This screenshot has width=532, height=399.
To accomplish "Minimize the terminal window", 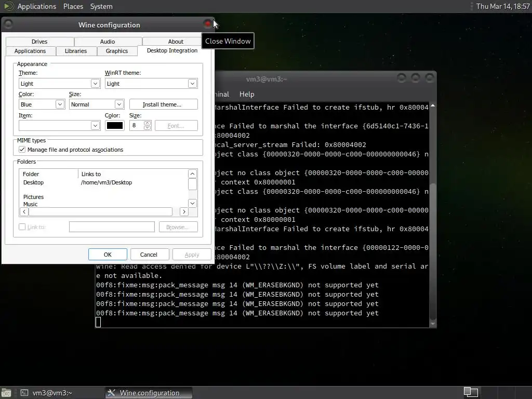I will point(402,78).
